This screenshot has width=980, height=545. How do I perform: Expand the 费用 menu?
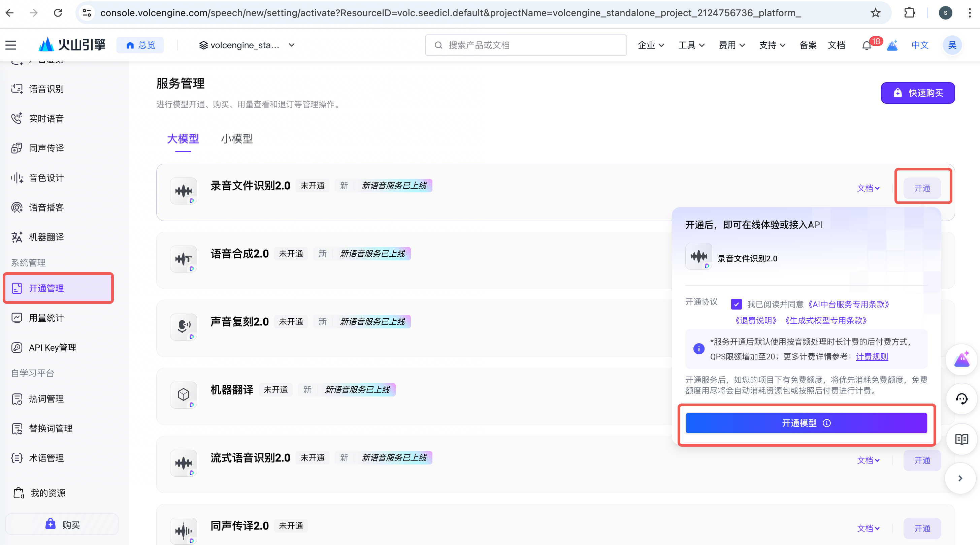(x=732, y=45)
